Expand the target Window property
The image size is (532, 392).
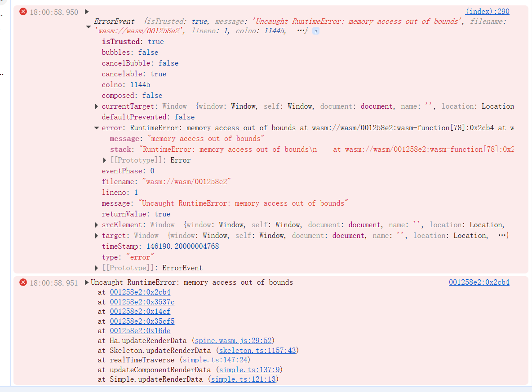97,236
